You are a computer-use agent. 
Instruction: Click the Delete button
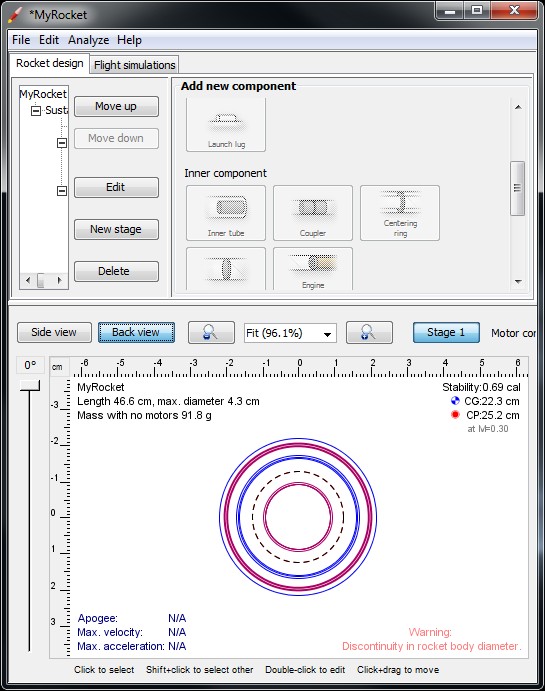(116, 271)
